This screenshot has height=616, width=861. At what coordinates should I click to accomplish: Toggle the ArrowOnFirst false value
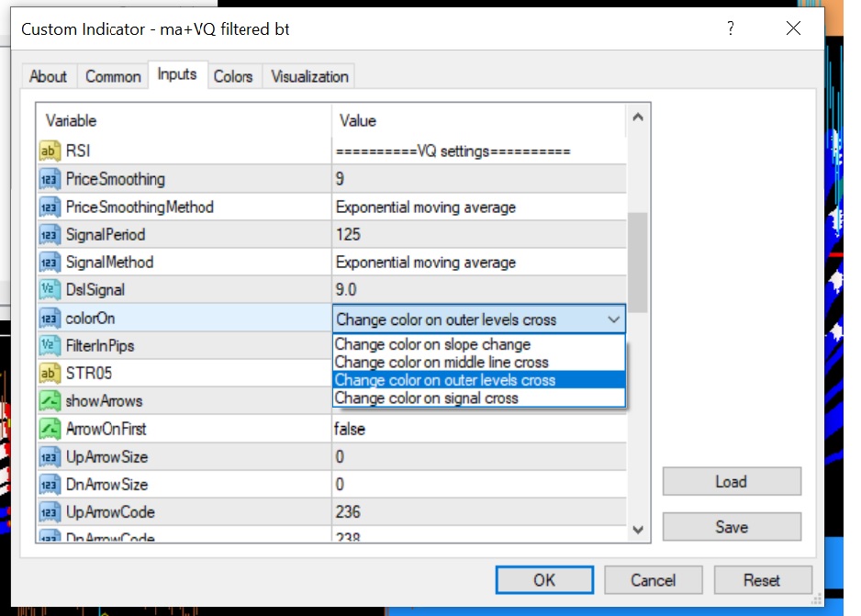(350, 429)
